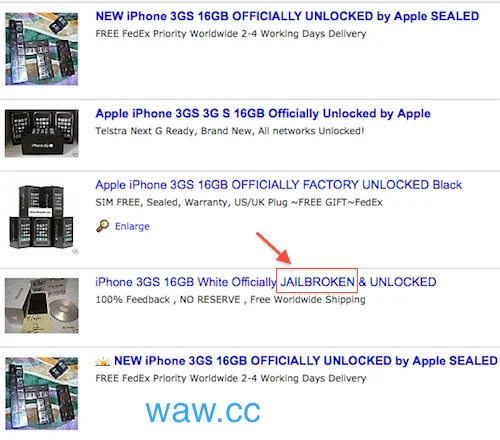Click first FREE FedEx Priority Worldwide subtitle
This screenshot has width=500, height=440.
coord(231,34)
